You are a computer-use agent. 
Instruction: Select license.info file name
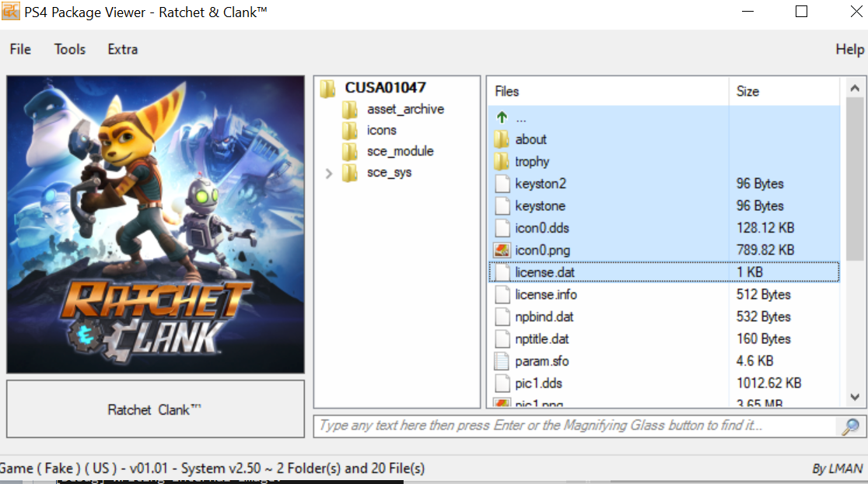(546, 294)
